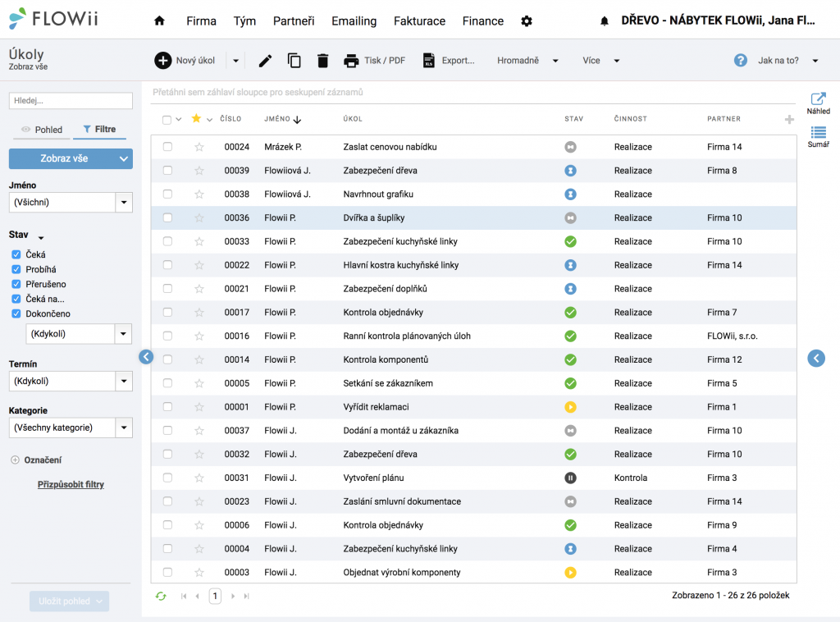The image size is (840, 622).
Task: Open notifications bell
Action: (605, 21)
